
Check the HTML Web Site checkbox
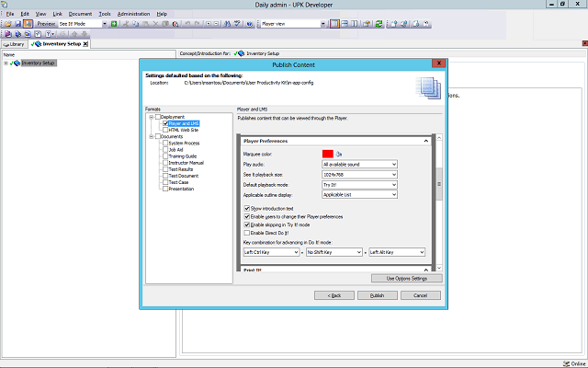point(165,130)
